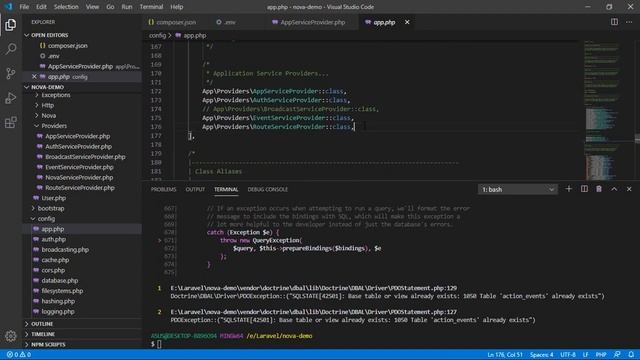
Task: Close the app.php editor tab
Action: (407, 22)
